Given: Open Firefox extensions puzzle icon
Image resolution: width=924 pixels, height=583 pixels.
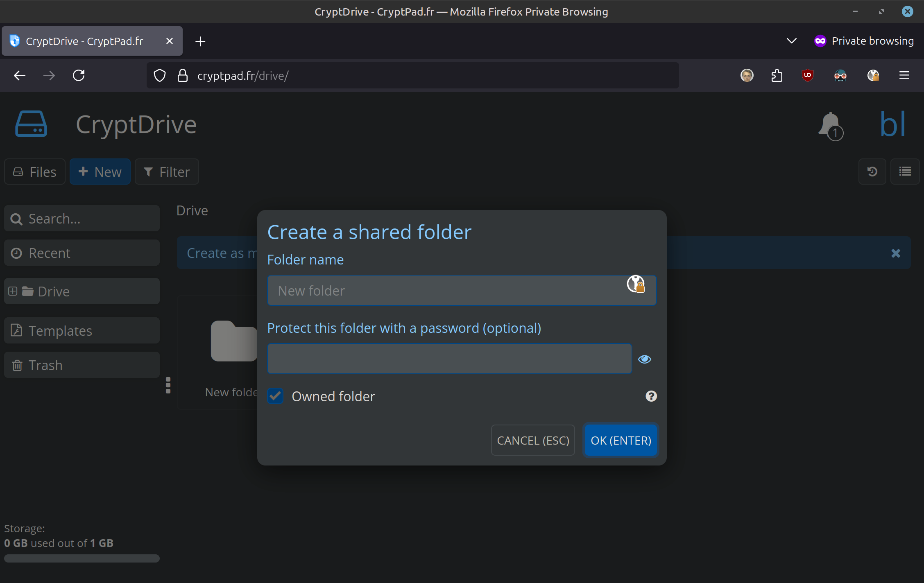Looking at the screenshot, I should (777, 75).
